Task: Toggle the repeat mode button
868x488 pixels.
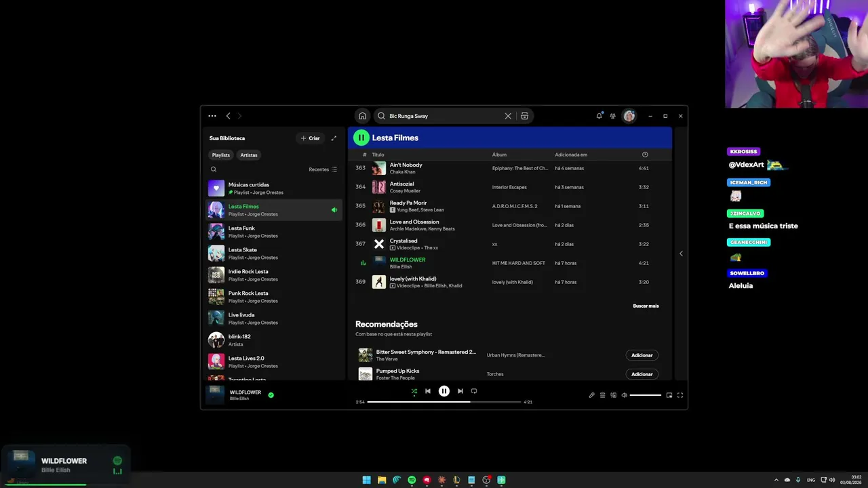Action: pos(474,391)
